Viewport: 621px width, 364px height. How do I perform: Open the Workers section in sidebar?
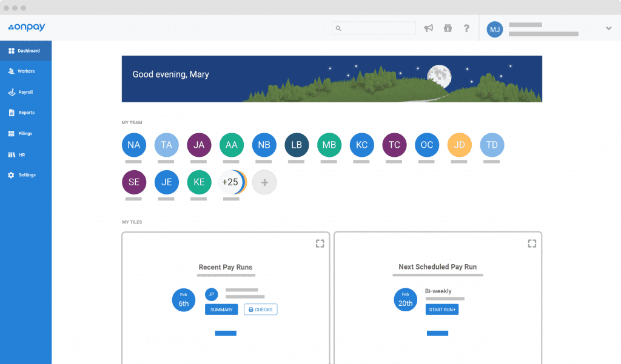25,71
